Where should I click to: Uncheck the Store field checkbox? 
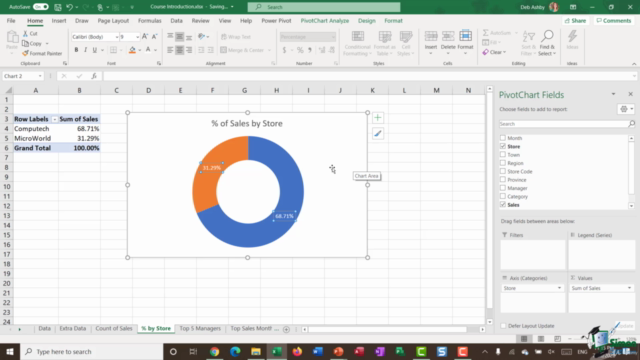(x=503, y=146)
